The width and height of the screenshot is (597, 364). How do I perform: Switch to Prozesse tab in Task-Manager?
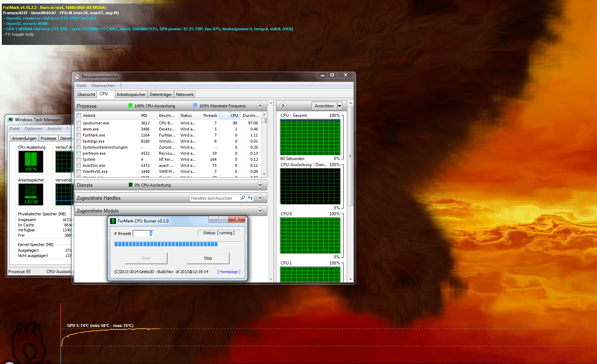click(48, 138)
